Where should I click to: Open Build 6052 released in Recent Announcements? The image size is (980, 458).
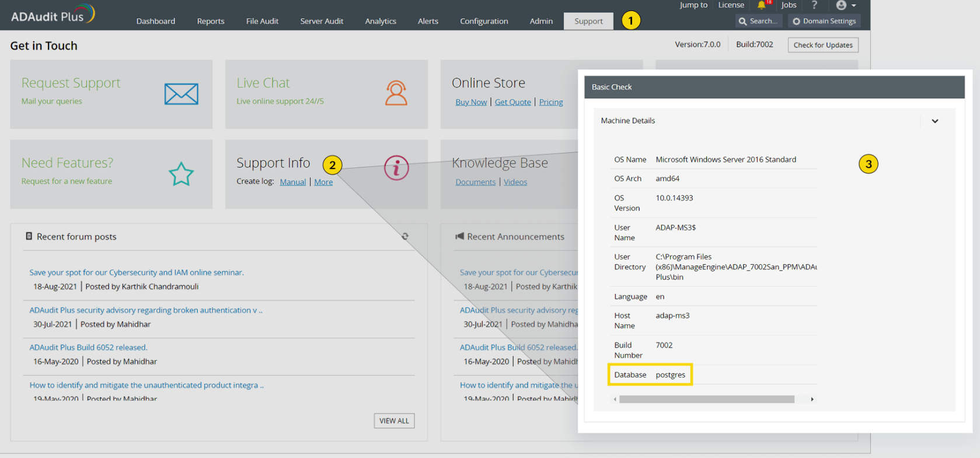pos(518,347)
